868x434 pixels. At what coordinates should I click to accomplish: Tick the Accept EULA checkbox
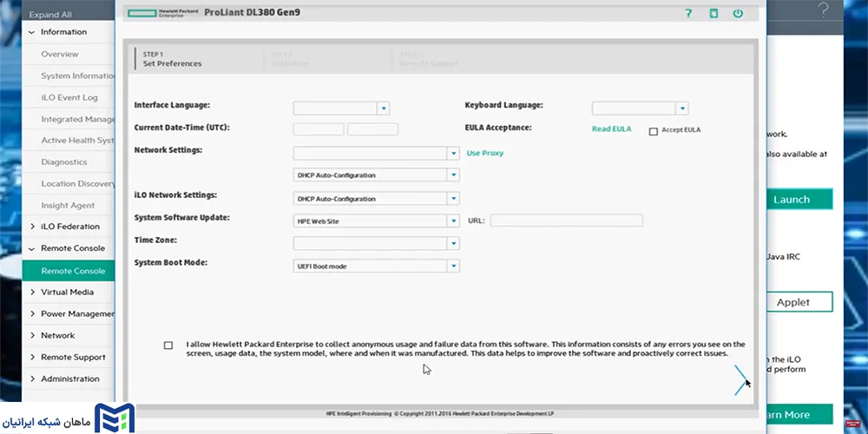[654, 131]
